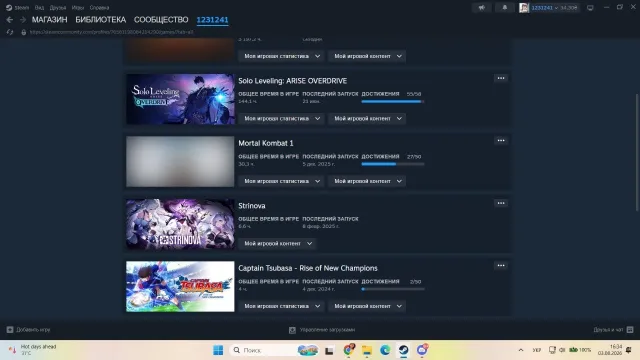Open File Explorer from the taskbar
This screenshot has height=360, width=640.
(367, 350)
